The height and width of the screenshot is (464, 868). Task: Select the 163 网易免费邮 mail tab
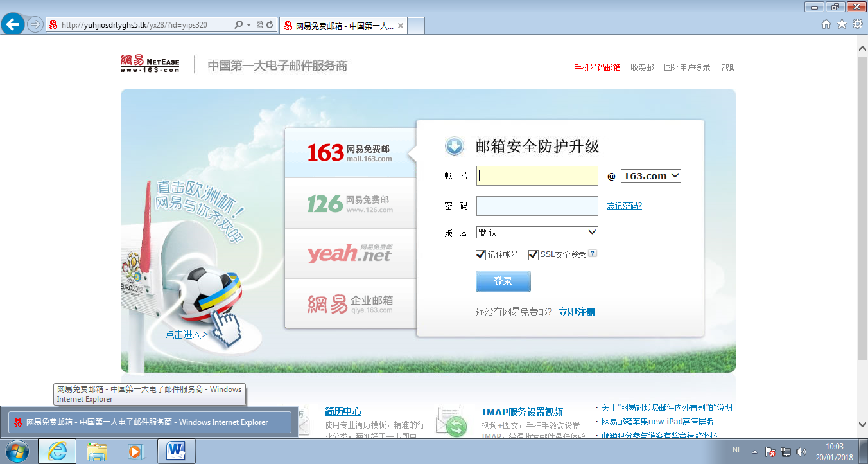click(350, 153)
